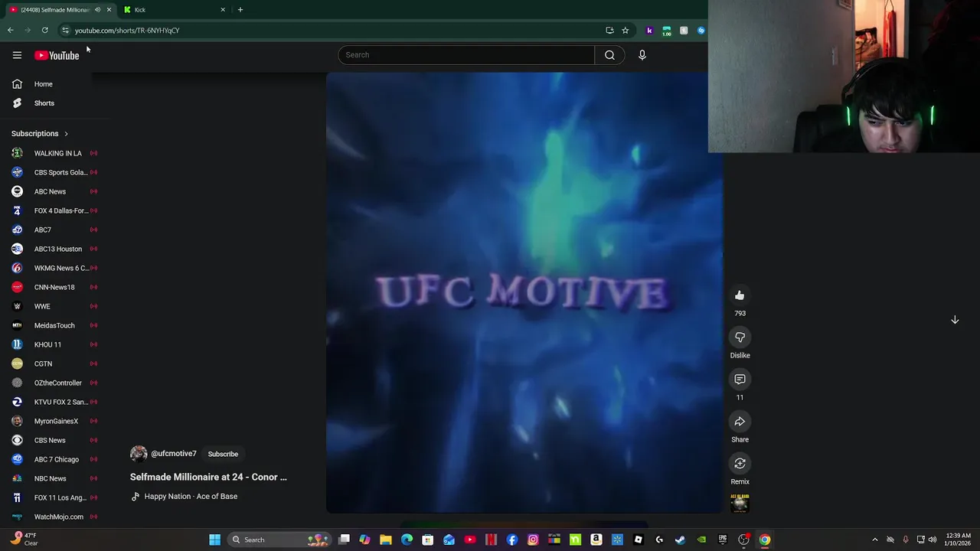Open OBS Studio from the taskbar

743,540
